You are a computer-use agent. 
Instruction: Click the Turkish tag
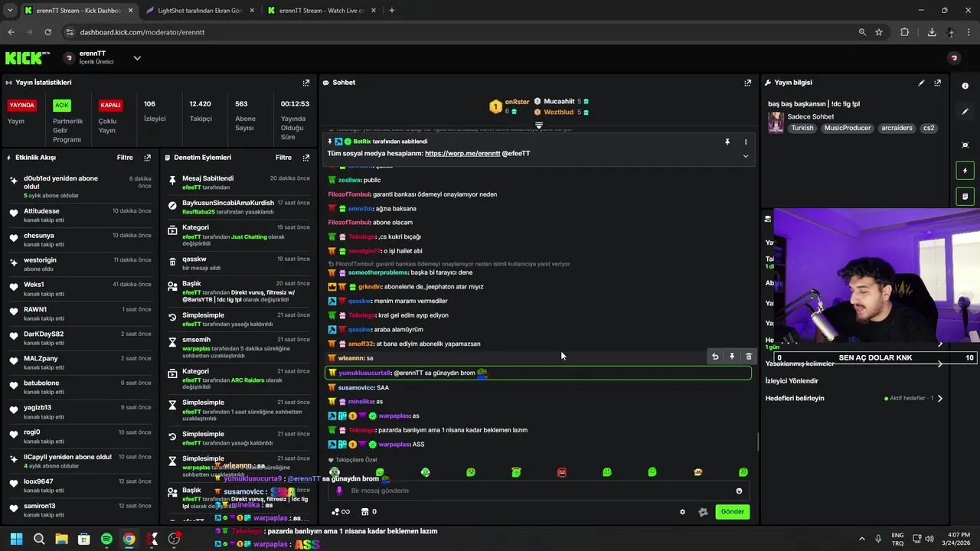(802, 129)
